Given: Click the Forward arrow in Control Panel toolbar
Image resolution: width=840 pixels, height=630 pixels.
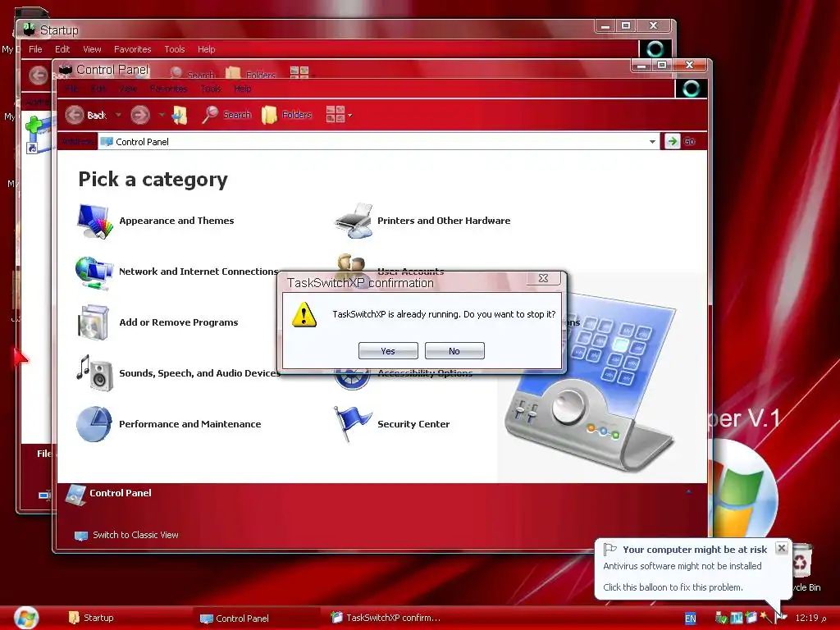Looking at the screenshot, I should [x=140, y=115].
